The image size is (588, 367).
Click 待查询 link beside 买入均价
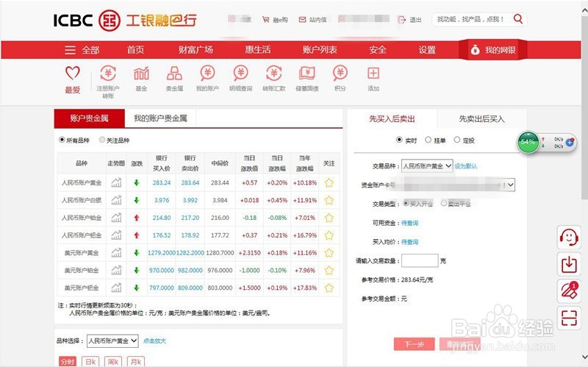click(x=409, y=242)
